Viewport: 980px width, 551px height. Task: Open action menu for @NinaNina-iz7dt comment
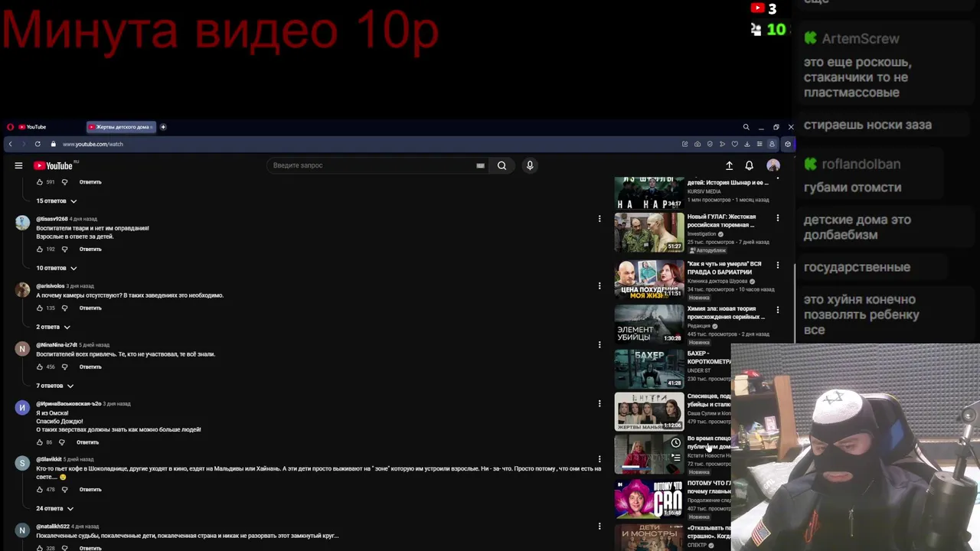[599, 345]
